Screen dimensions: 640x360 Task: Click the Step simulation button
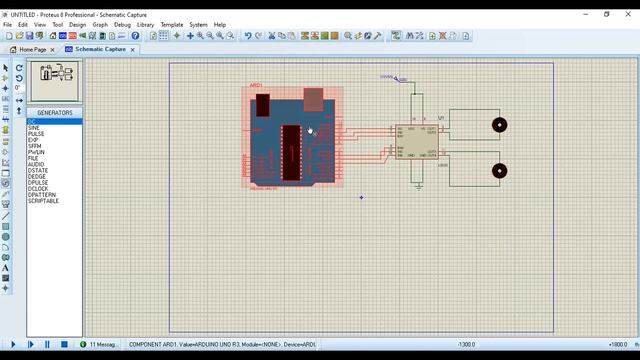(x=30, y=344)
